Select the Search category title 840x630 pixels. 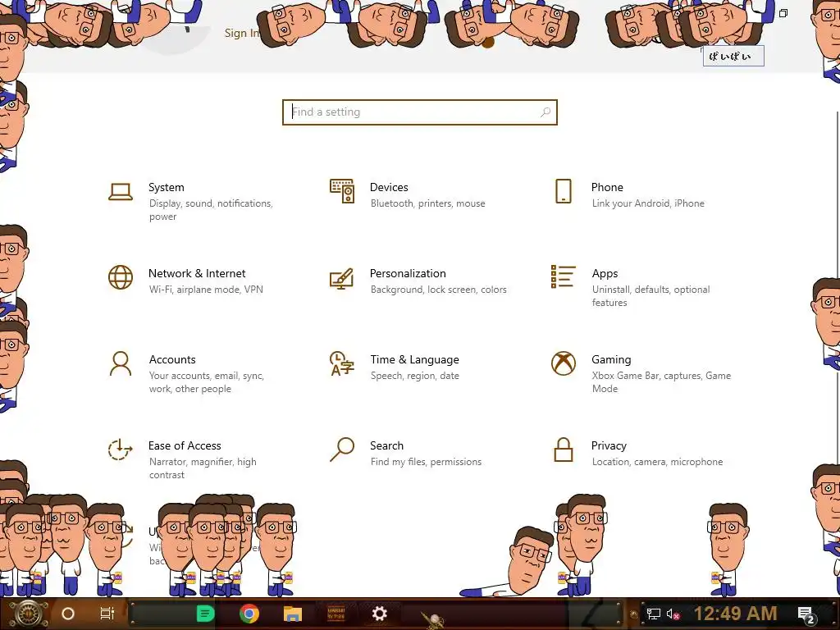click(387, 445)
